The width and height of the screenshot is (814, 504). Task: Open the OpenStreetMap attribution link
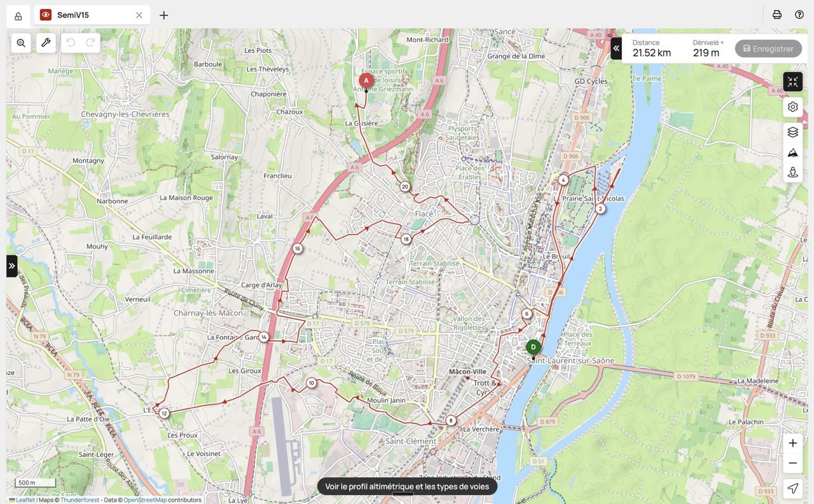(x=145, y=500)
